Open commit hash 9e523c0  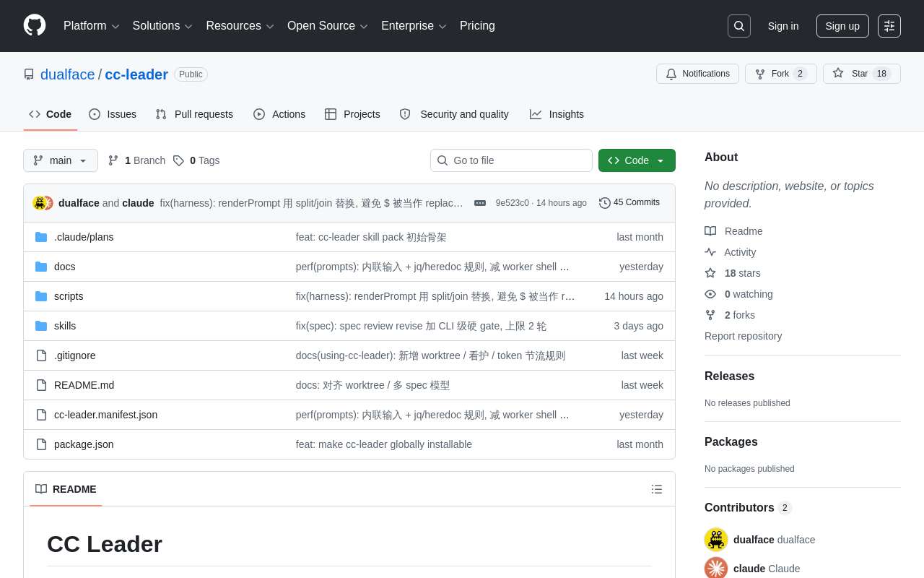(x=513, y=203)
